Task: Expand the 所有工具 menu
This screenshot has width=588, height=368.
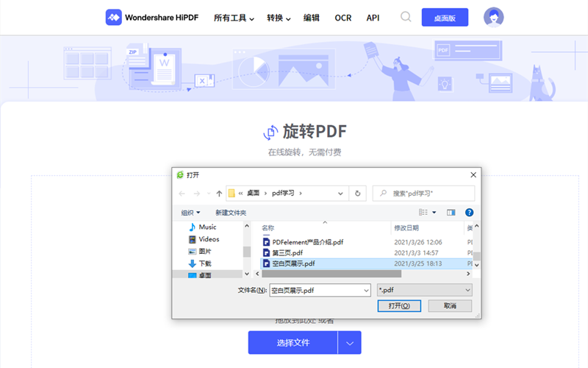Action: pyautogui.click(x=234, y=18)
